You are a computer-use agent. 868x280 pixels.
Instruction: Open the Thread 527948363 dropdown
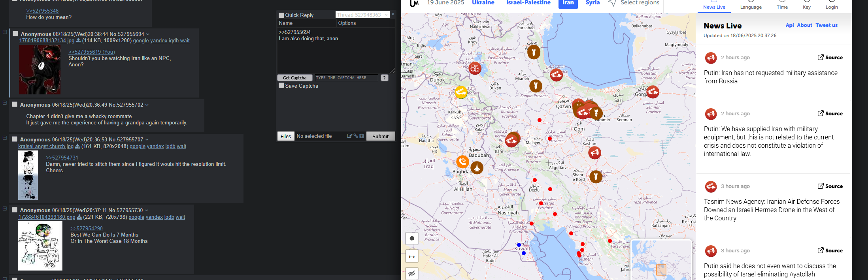coord(362,15)
